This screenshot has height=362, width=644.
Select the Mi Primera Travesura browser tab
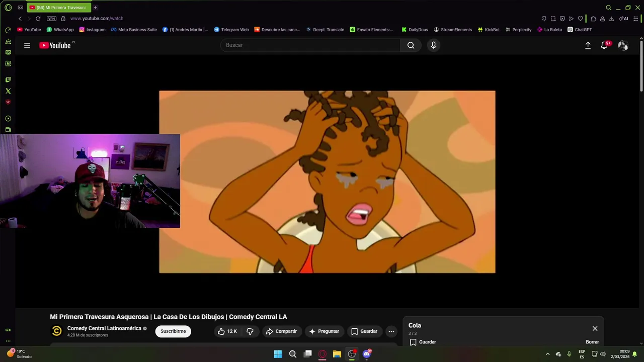[58, 8]
